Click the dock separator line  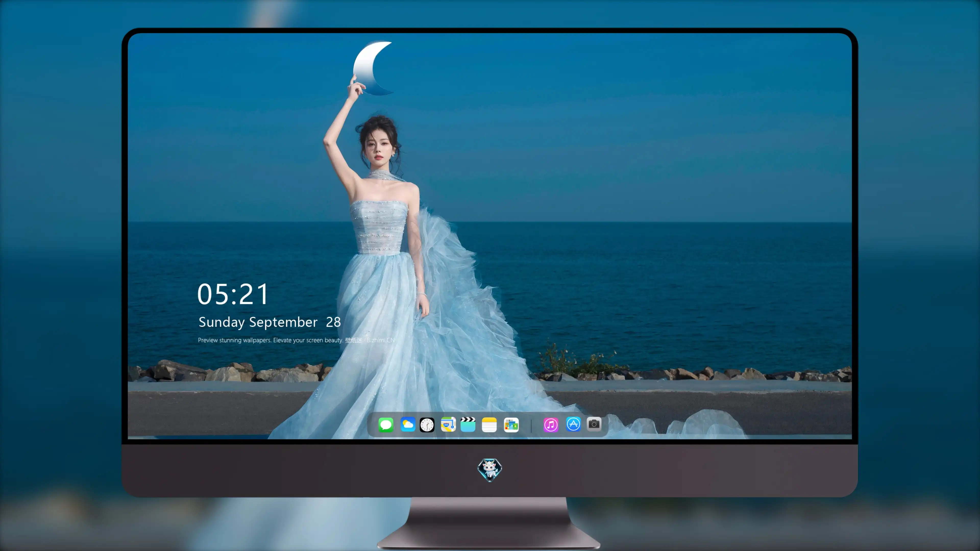531,425
